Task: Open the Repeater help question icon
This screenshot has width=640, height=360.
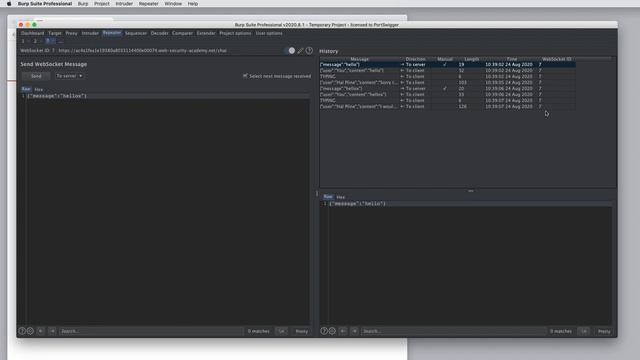Action: tap(309, 51)
